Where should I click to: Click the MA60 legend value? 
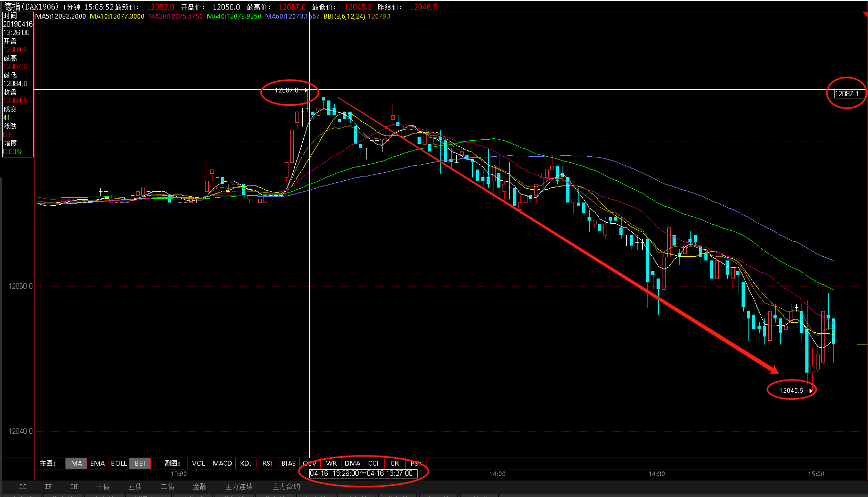(x=292, y=16)
